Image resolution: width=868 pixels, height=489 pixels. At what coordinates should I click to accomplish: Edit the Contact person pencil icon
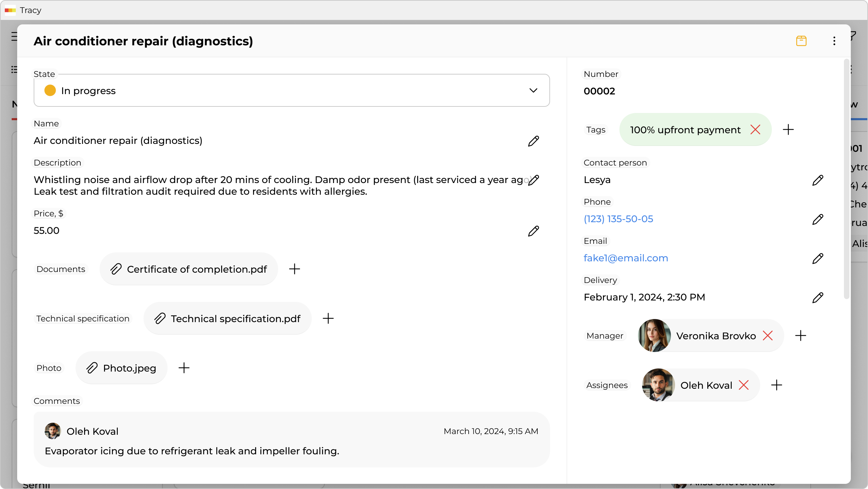click(818, 180)
